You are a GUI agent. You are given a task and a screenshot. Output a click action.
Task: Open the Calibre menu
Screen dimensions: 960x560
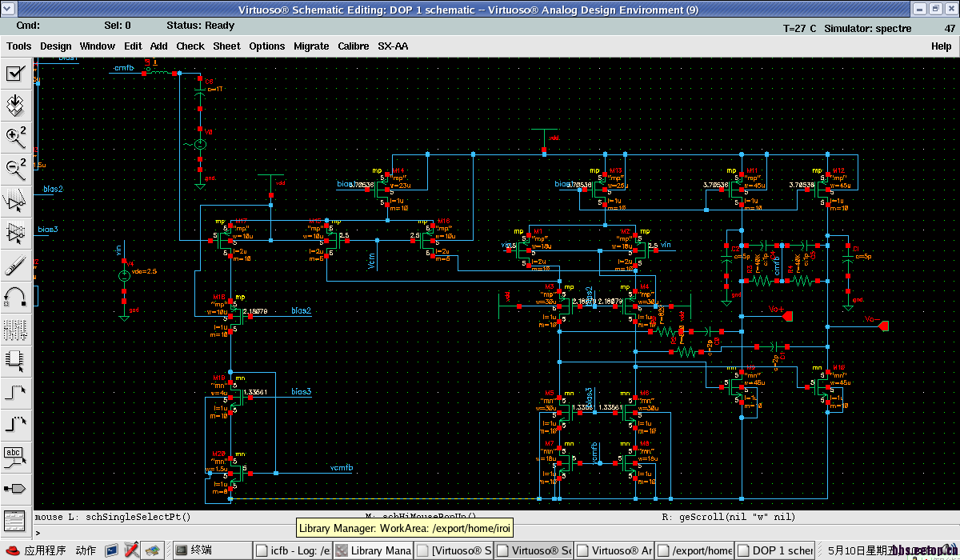click(353, 46)
